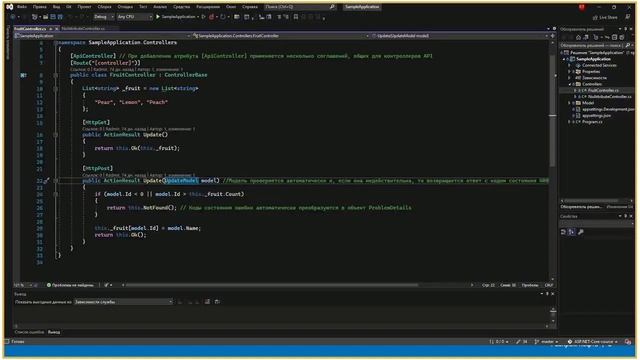The image size is (640, 360).
Task: Click the [ApiController] attribute in code
Action: coord(93,56)
